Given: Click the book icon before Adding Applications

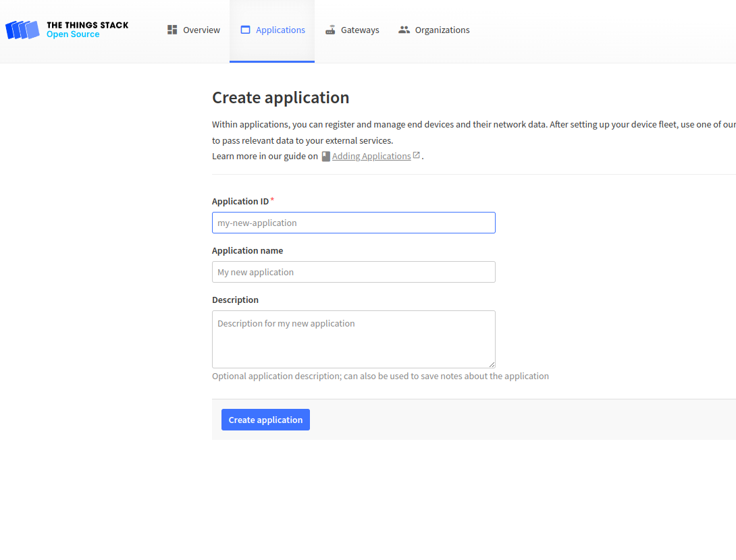Looking at the screenshot, I should (325, 156).
